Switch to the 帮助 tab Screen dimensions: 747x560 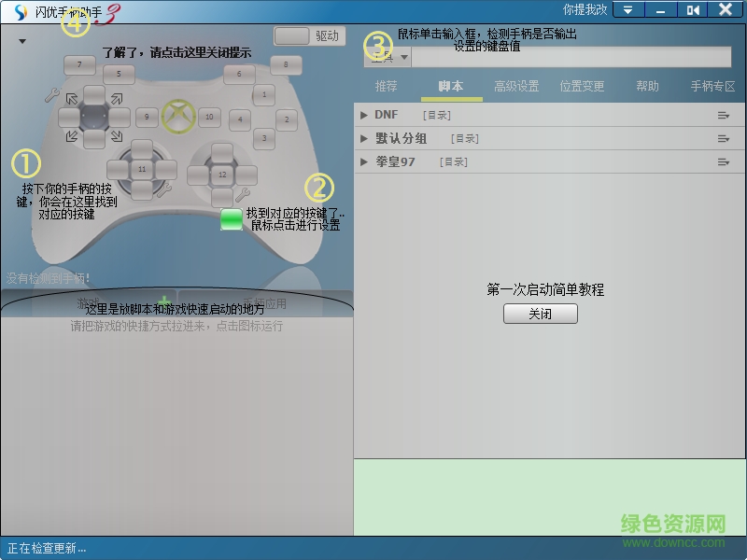click(648, 86)
